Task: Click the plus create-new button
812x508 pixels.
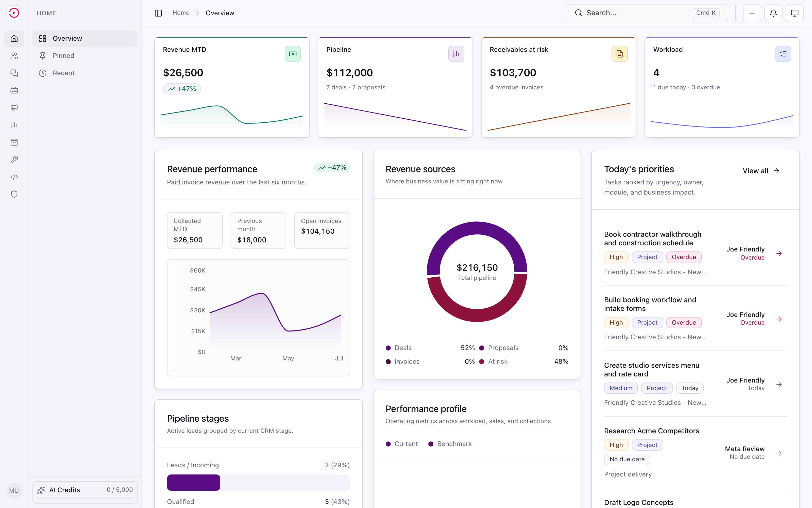Action: 752,13
